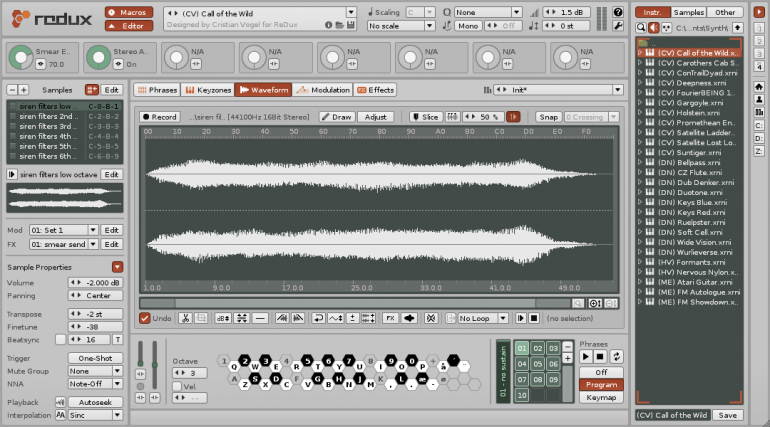Click the FX button in waveform toolbar
This screenshot has width=770, height=427.
pos(391,318)
